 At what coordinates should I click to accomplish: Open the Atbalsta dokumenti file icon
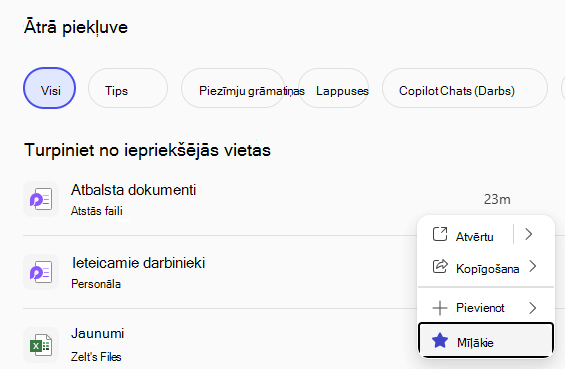click(41, 199)
